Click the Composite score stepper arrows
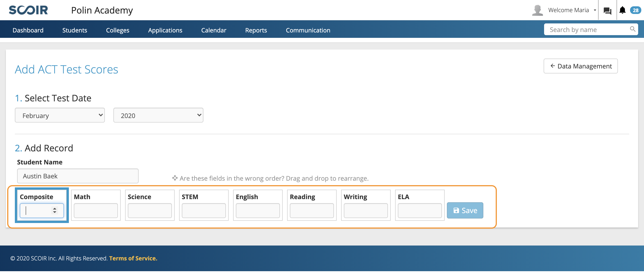 pyautogui.click(x=54, y=210)
